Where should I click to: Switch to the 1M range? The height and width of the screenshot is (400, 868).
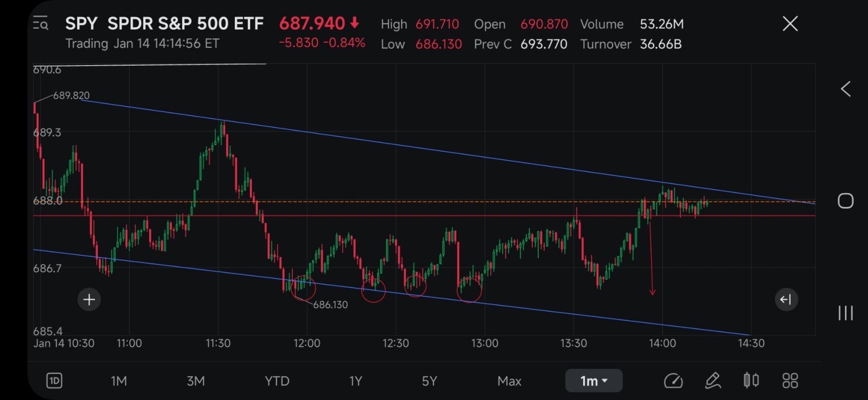coord(119,381)
